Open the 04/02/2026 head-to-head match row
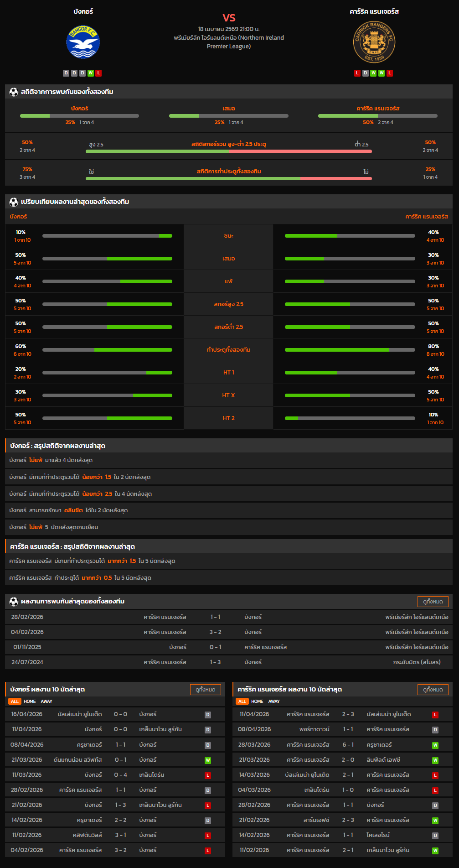Viewport: 459px width, 868px height. point(229,632)
